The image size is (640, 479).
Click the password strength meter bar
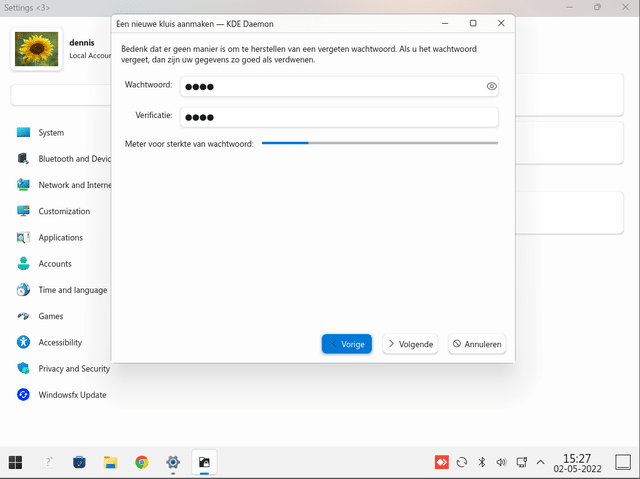click(x=380, y=143)
